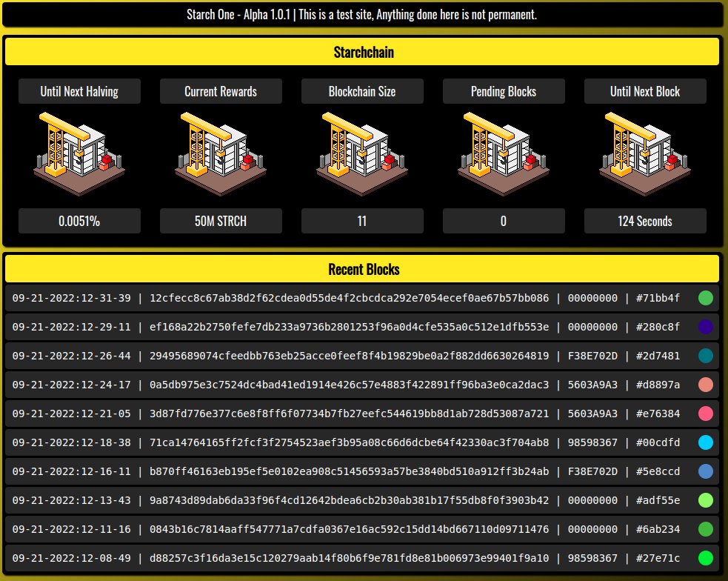Click color code #e76384

click(x=658, y=414)
